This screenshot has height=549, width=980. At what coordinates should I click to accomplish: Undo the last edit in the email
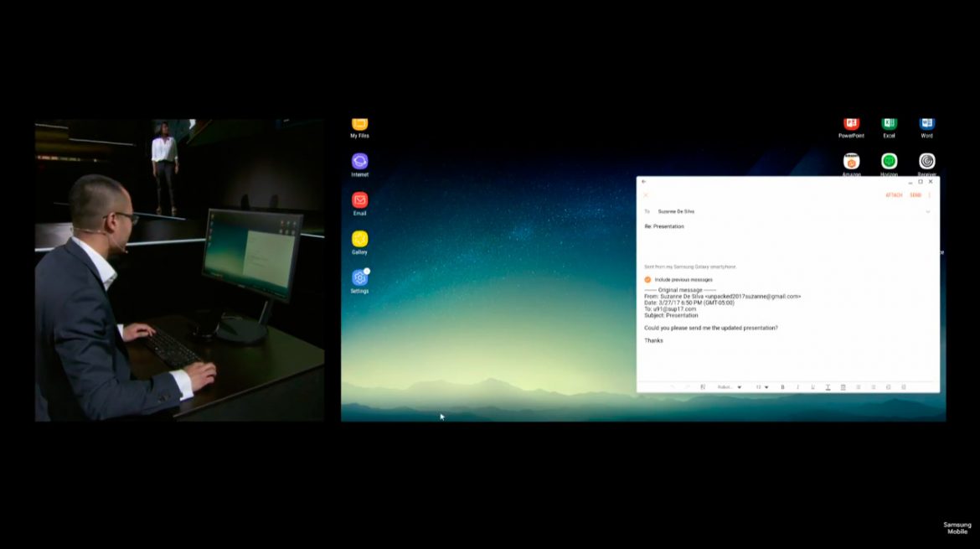(673, 387)
